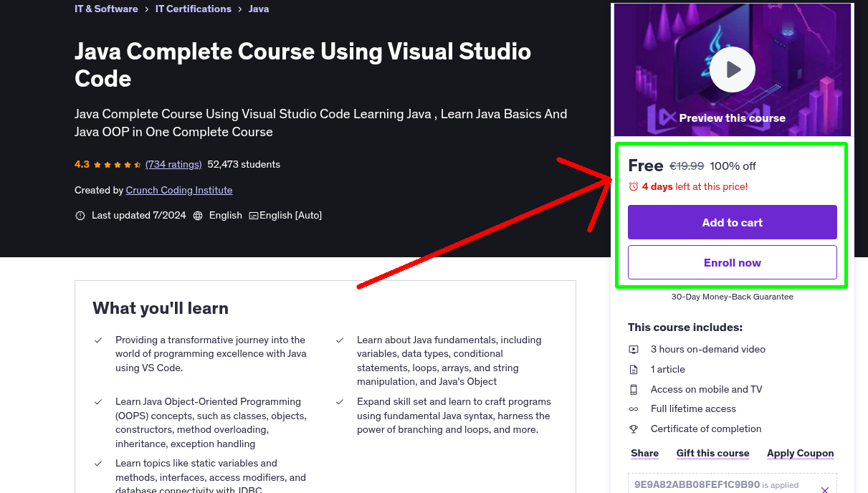This screenshot has width=868, height=493.
Task: Click the 'Free' price label
Action: tap(646, 166)
